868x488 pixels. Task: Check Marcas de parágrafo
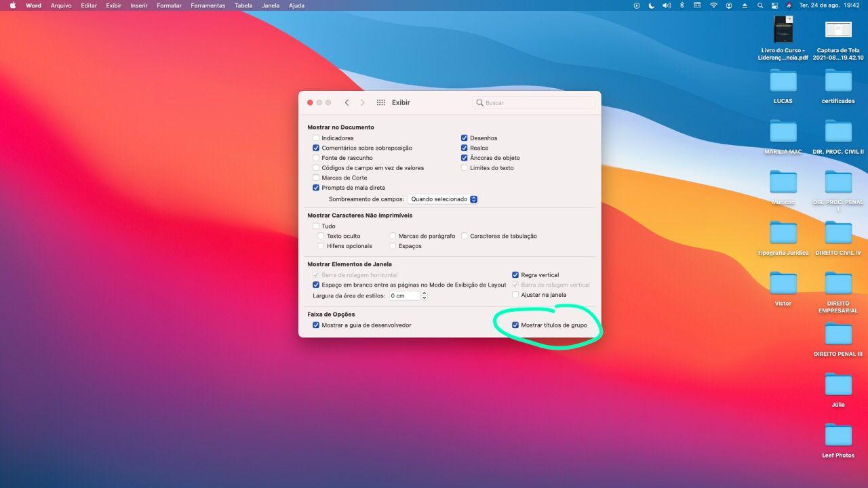tap(393, 236)
